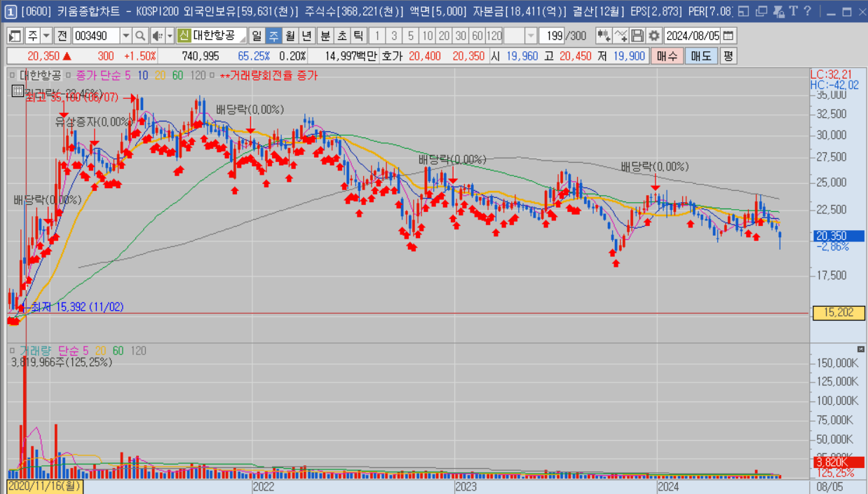Open the candlestick add-chart icon
The height and width of the screenshot is (494, 868).
pos(604,36)
